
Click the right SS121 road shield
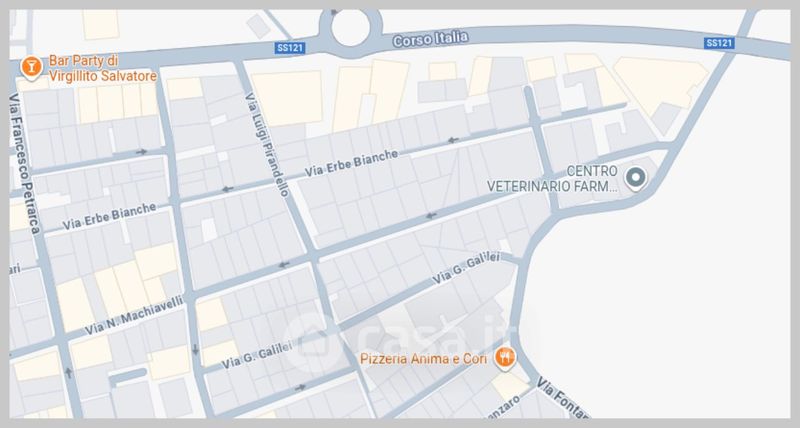tap(719, 43)
